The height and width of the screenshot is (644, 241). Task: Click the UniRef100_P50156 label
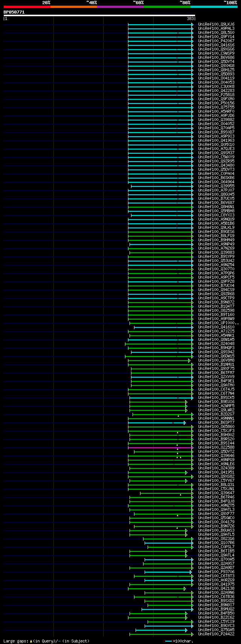pyautogui.click(x=216, y=103)
